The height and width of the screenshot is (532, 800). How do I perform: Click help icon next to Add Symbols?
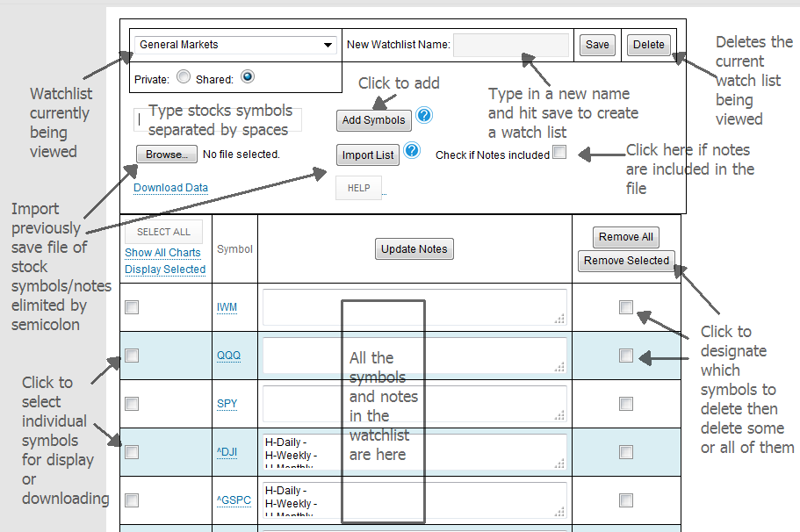point(425,116)
